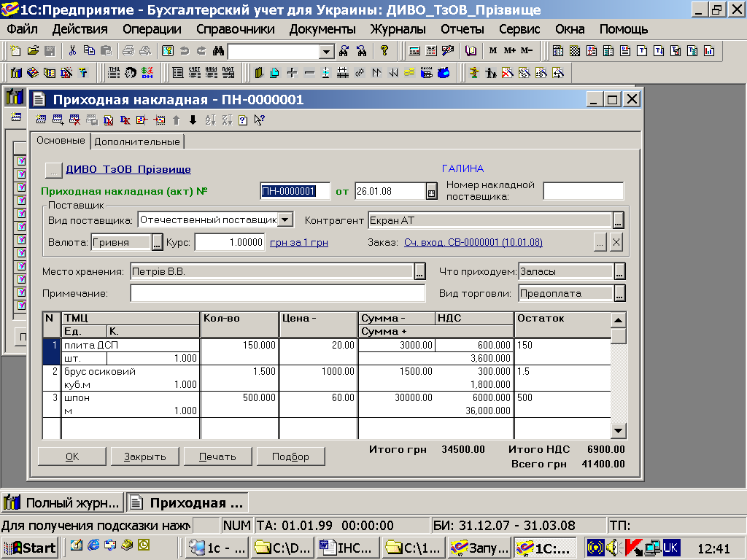Click the Закрыть button
Image resolution: width=747 pixels, height=560 pixels.
tap(145, 456)
